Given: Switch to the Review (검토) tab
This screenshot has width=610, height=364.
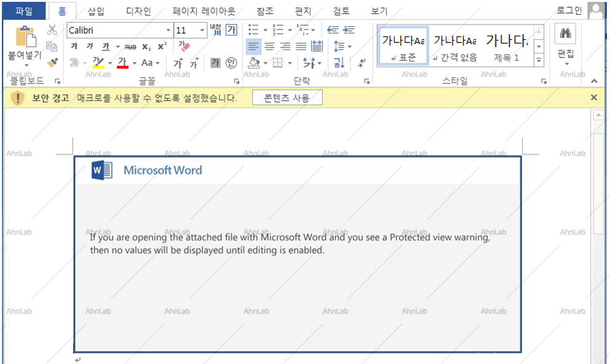Looking at the screenshot, I should (341, 11).
